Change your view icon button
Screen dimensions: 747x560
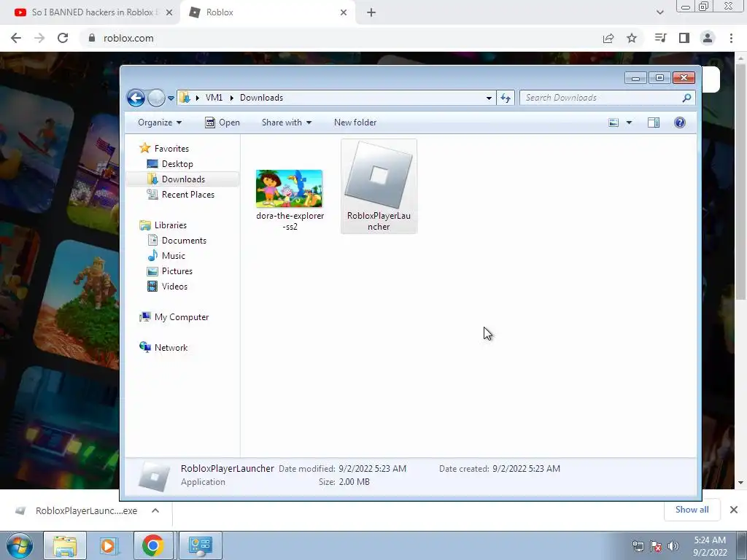pos(614,122)
